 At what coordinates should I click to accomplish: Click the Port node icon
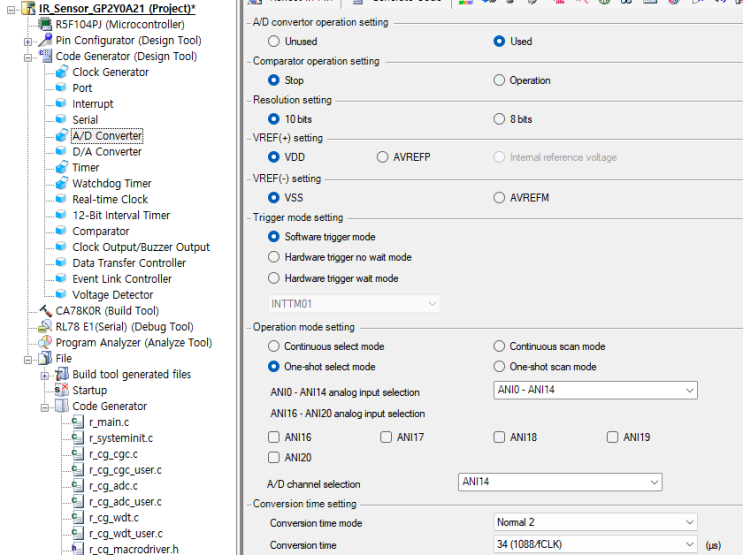pyautogui.click(x=61, y=88)
